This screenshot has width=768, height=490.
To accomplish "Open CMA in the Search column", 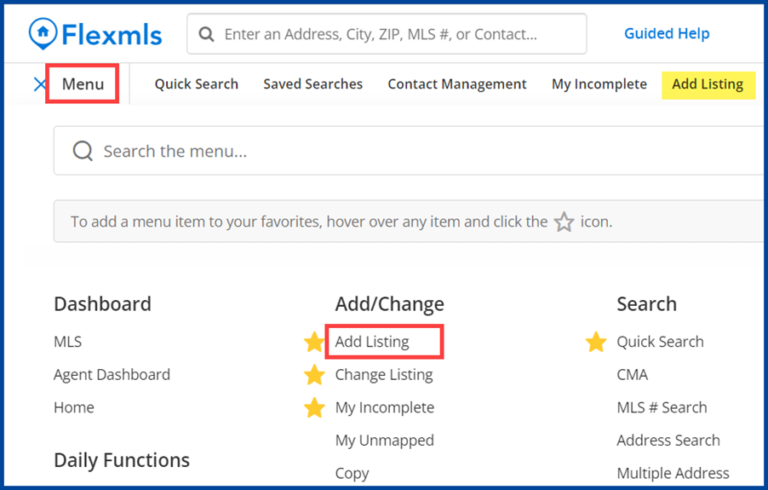I will coord(632,375).
